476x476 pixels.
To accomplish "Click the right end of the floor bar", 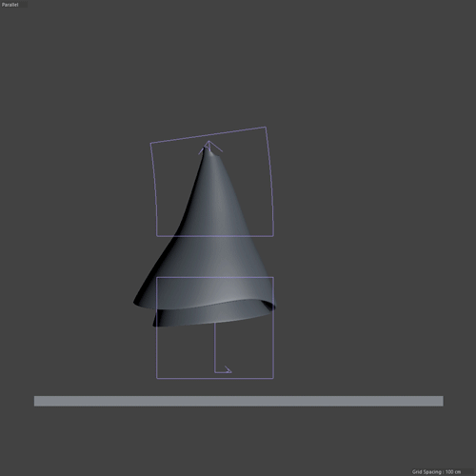I will pyautogui.click(x=442, y=401).
